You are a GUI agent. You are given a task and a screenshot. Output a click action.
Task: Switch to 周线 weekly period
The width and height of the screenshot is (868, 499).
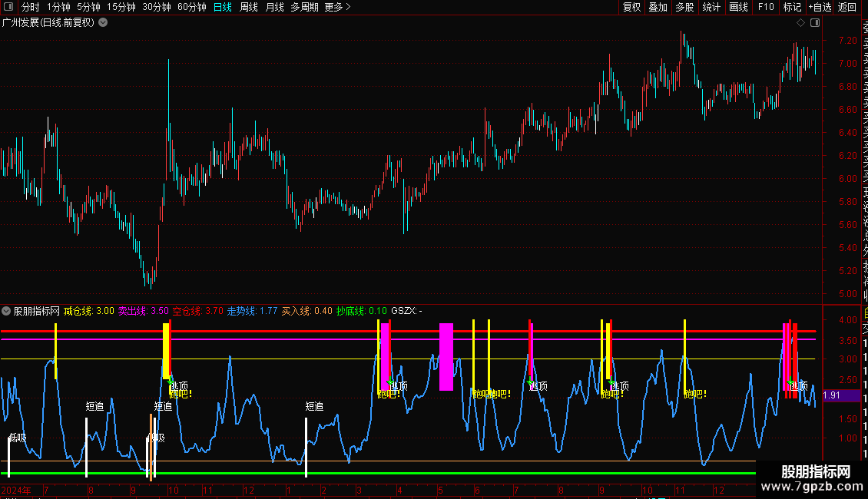click(249, 7)
